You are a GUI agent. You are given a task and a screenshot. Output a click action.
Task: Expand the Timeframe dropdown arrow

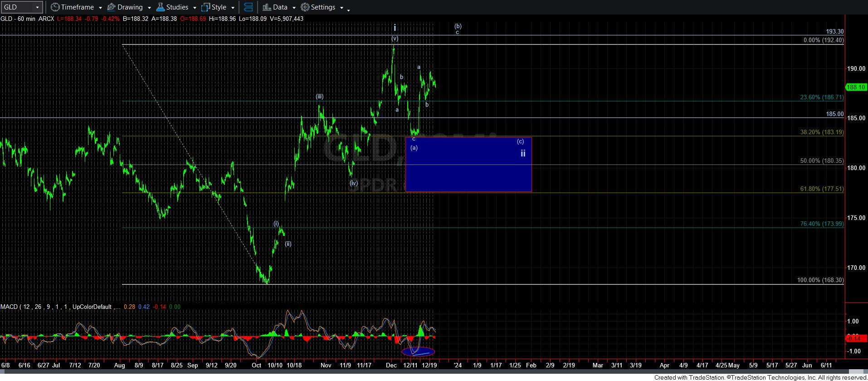point(100,8)
